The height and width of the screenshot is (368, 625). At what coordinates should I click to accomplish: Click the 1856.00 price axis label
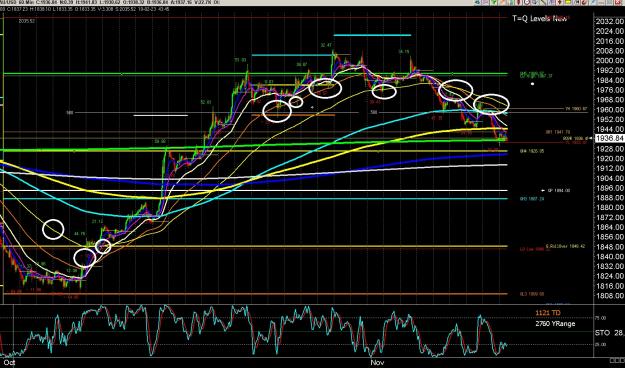pyautogui.click(x=609, y=237)
